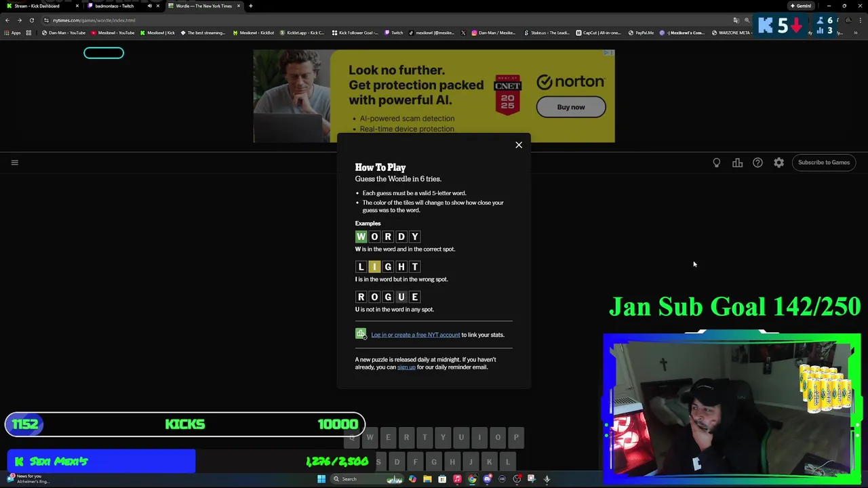
Task: Open Google Chrome from the taskbar
Action: (472, 479)
